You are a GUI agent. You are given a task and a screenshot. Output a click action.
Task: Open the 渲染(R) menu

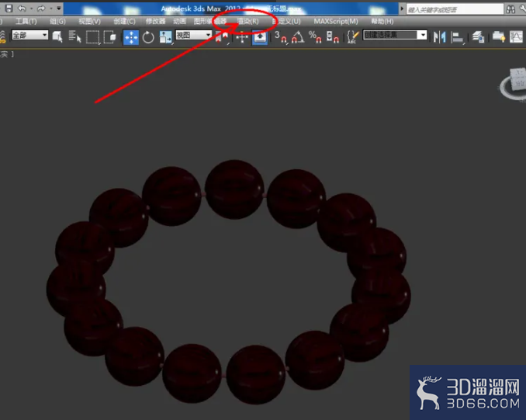point(248,22)
